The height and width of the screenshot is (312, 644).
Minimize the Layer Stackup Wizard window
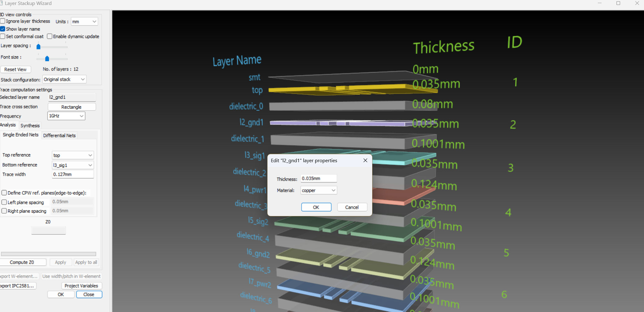[600, 3]
